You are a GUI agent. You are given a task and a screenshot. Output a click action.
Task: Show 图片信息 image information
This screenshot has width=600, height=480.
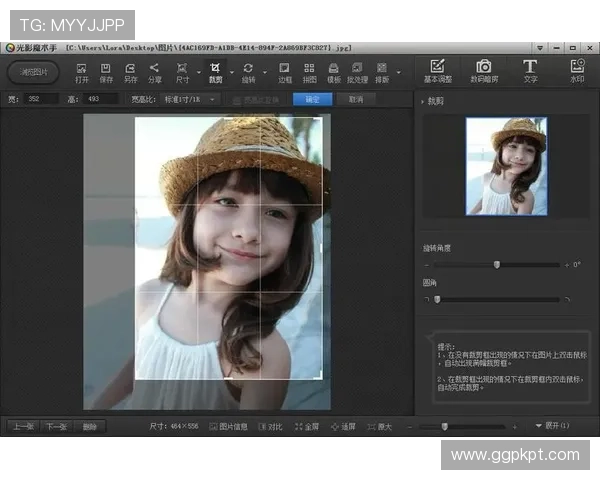click(228, 427)
